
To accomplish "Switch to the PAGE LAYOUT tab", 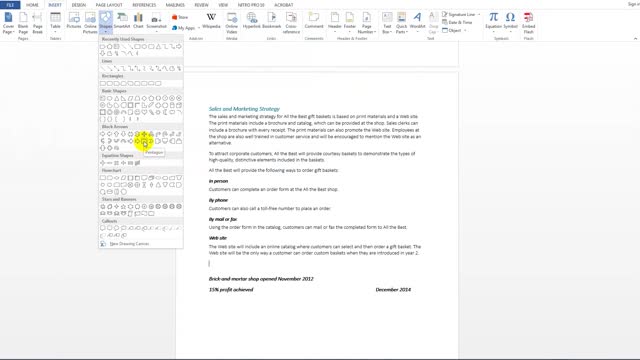I will [x=109, y=5].
